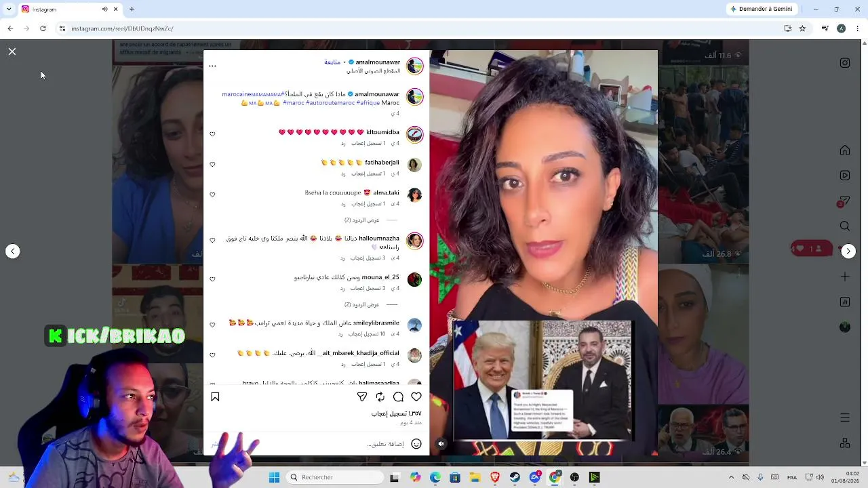The height and width of the screenshot is (488, 868).
Task: Repost the reel using the repost icon
Action: (380, 397)
